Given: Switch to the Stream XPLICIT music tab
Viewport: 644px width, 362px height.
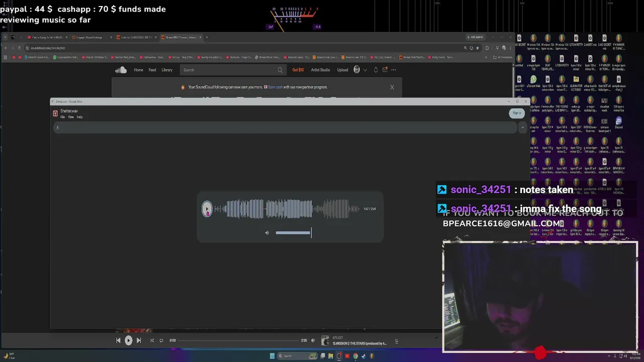Looking at the screenshot, I should [181, 37].
